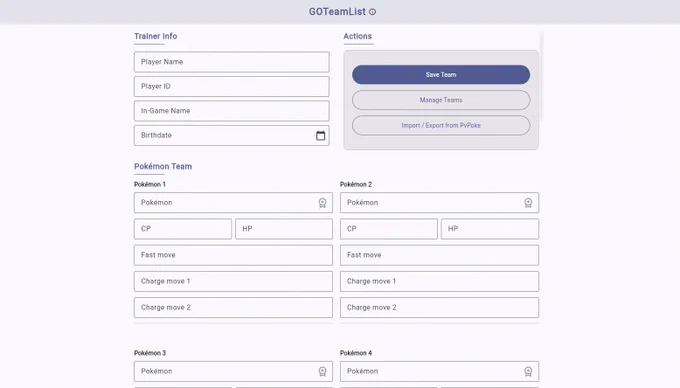The image size is (680, 388).
Task: Click the badge icon in Pokémon 3 field
Action: [x=322, y=372]
